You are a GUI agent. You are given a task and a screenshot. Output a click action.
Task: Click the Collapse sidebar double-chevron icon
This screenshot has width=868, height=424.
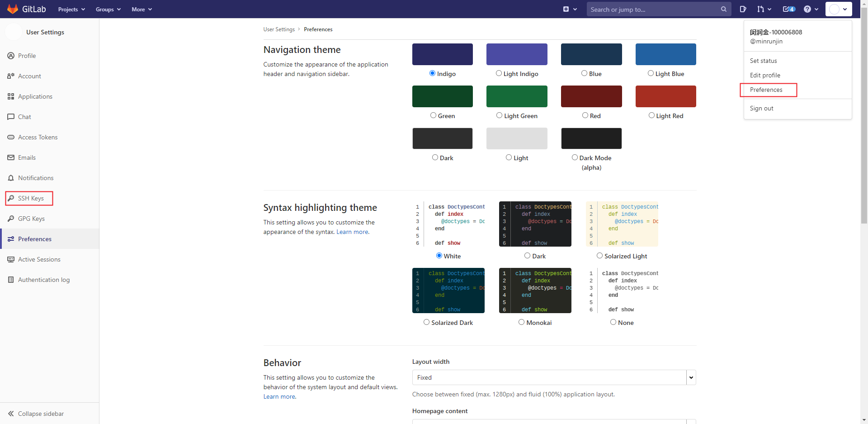tap(11, 414)
